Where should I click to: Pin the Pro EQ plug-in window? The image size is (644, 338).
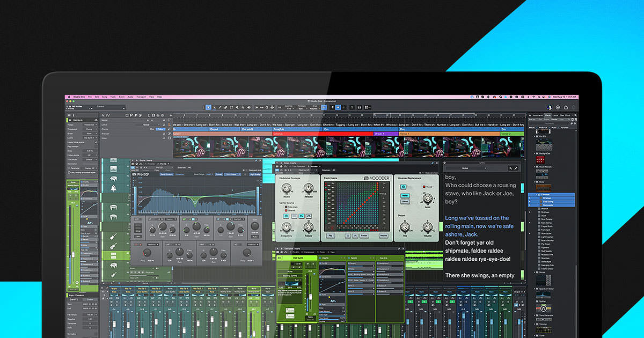click(x=257, y=160)
